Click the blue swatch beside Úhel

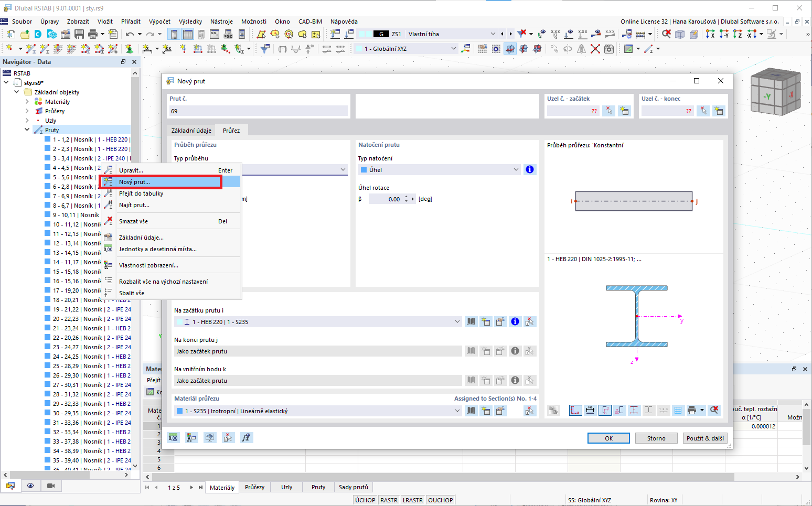[364, 170]
